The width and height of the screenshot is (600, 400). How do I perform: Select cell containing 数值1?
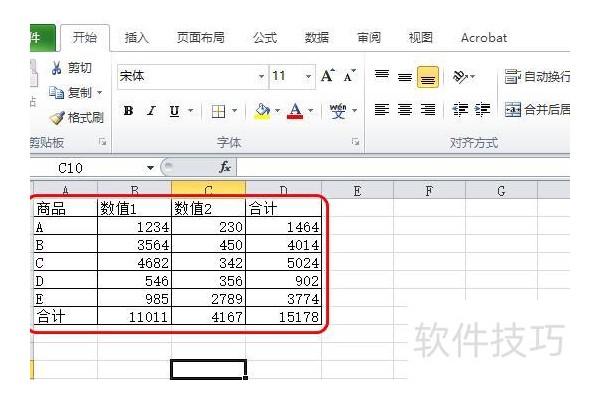(134, 208)
